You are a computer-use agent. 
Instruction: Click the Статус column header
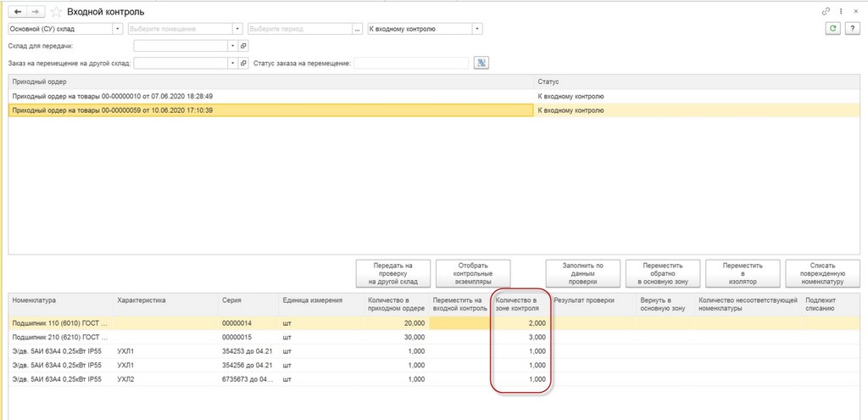point(697,82)
